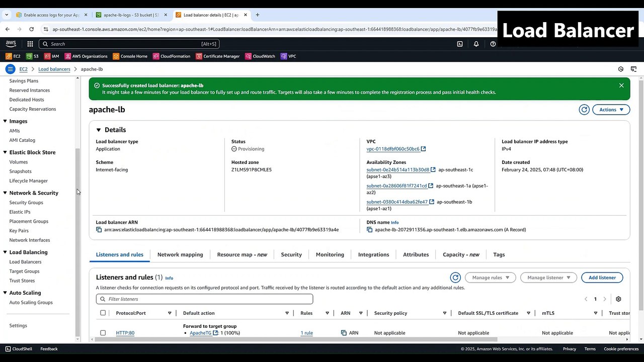The width and height of the screenshot is (644, 362).
Task: Open the VPC bookmark shortcut
Action: pyautogui.click(x=288, y=56)
